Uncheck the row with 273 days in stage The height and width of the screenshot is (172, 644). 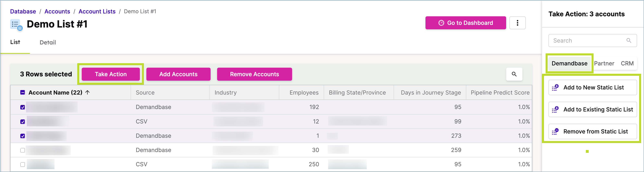click(23, 136)
